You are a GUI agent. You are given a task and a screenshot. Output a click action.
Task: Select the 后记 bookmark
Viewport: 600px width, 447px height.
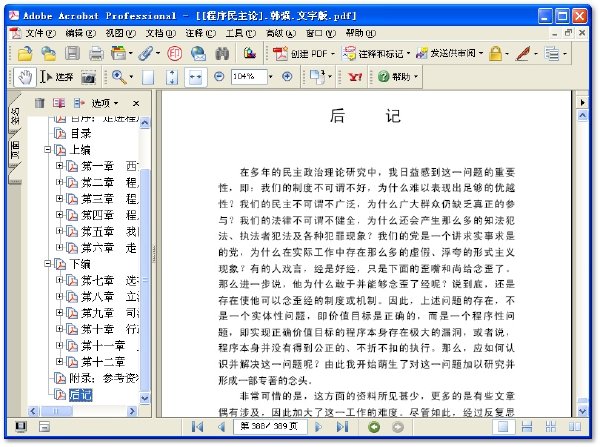pyautogui.click(x=80, y=395)
